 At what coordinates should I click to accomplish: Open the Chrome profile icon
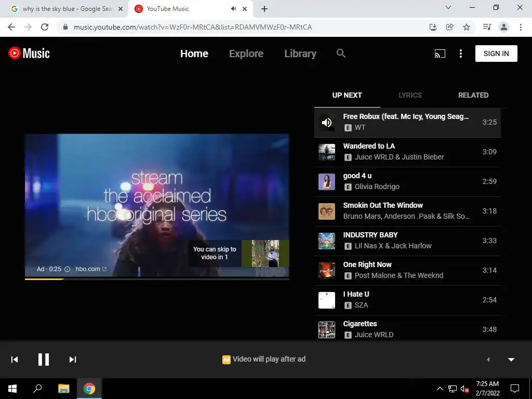click(x=504, y=27)
